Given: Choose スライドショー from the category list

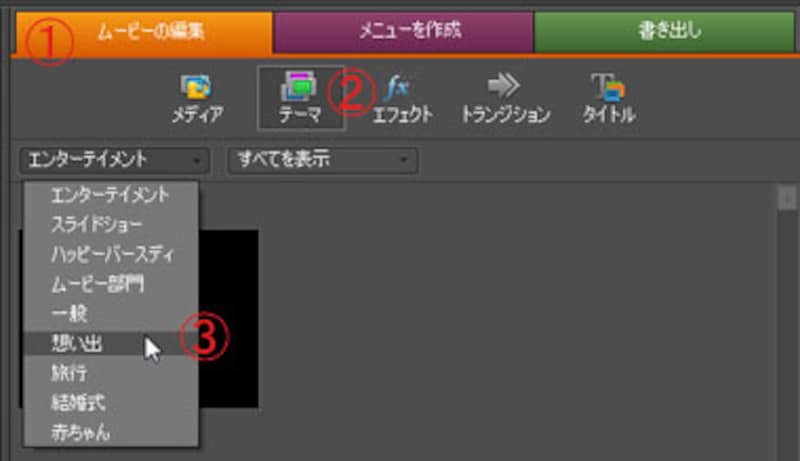Looking at the screenshot, I should (96, 224).
